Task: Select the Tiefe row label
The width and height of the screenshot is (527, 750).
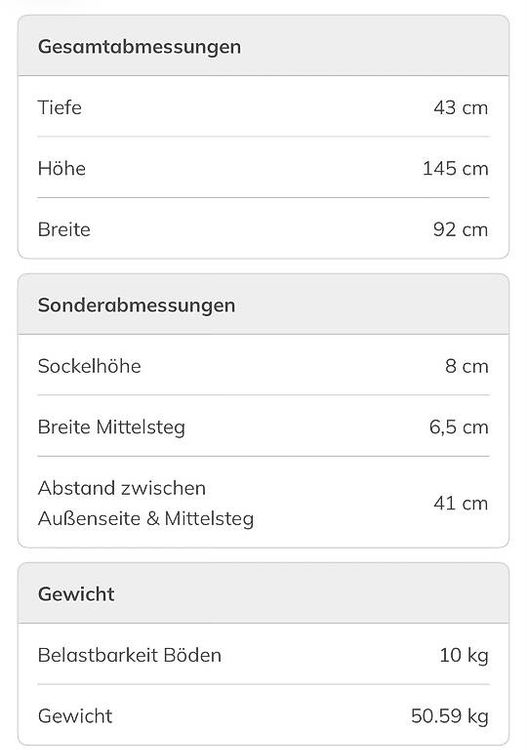Action: [x=60, y=107]
